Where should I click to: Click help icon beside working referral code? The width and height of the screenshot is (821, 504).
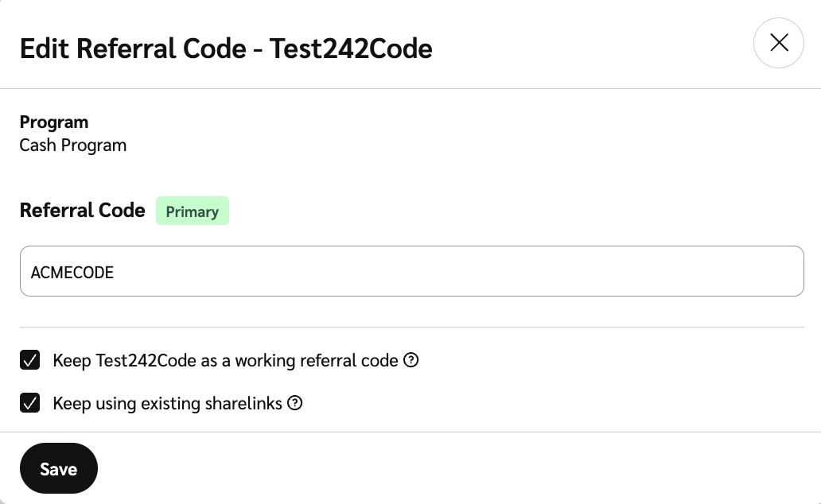[411, 360]
